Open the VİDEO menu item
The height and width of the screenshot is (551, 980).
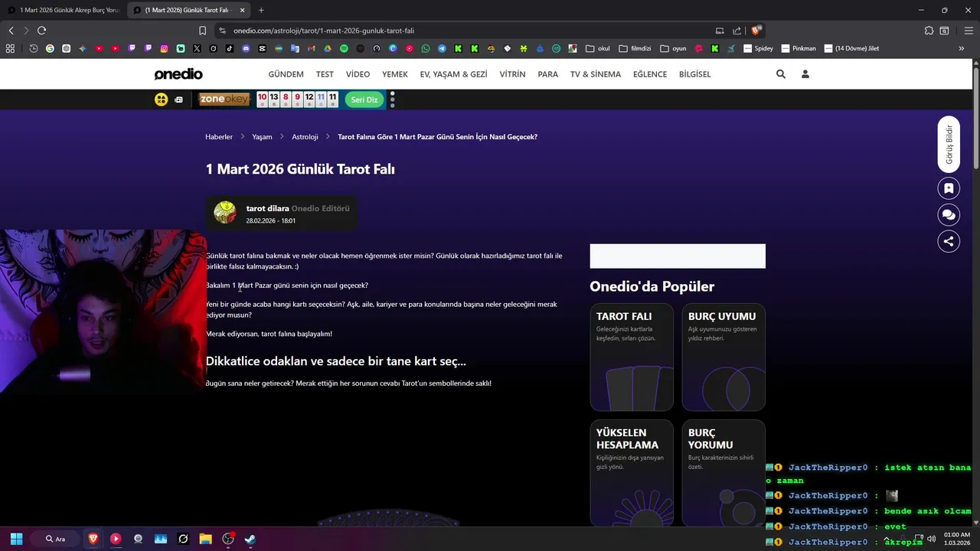358,74
